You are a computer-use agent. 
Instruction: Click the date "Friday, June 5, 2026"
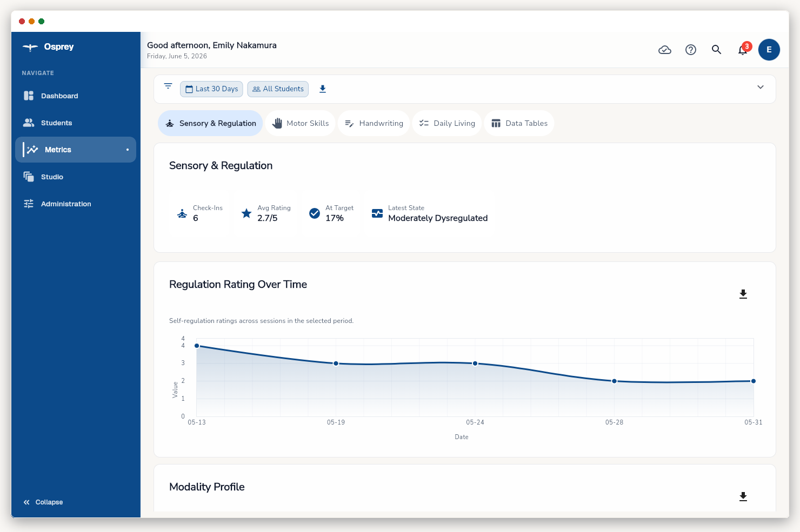pyautogui.click(x=177, y=56)
